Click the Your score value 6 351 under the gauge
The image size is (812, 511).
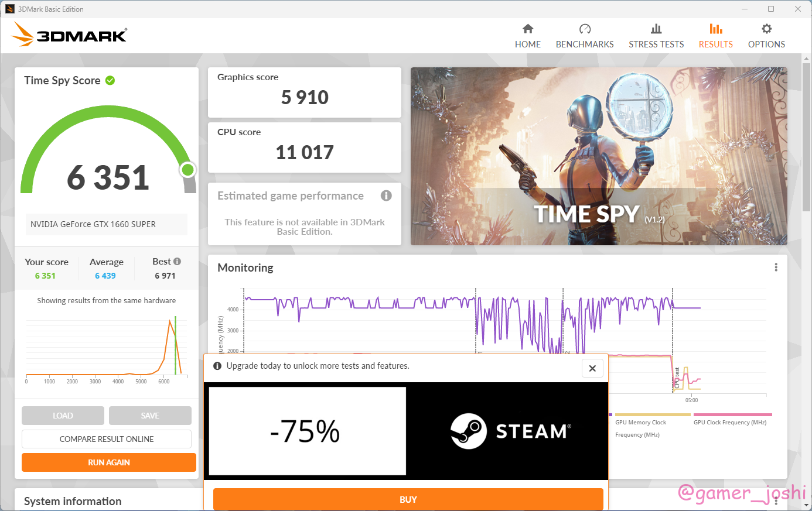pos(45,276)
